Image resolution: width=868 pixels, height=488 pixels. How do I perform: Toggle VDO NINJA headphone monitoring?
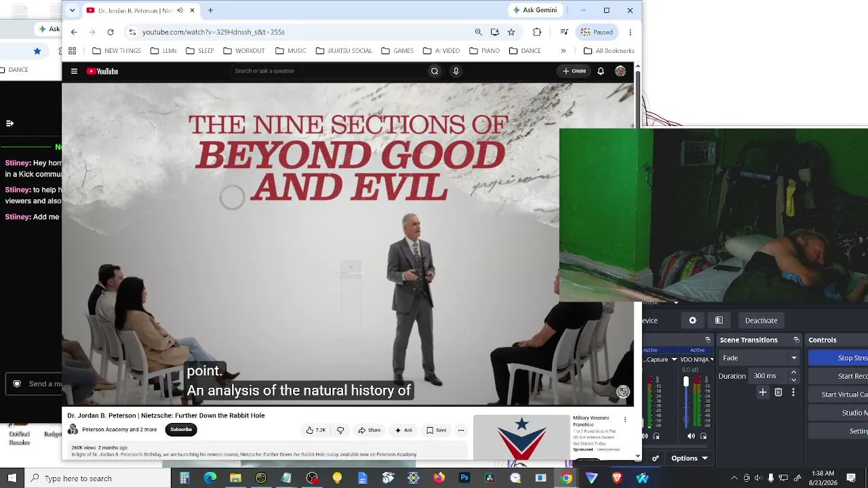tap(703, 436)
